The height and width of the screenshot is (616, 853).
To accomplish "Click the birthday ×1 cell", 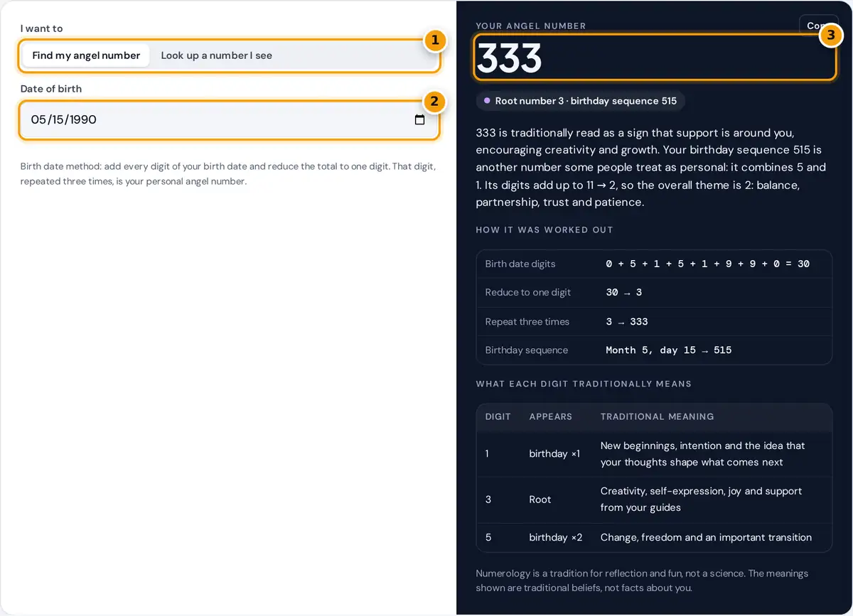I will coord(554,453).
